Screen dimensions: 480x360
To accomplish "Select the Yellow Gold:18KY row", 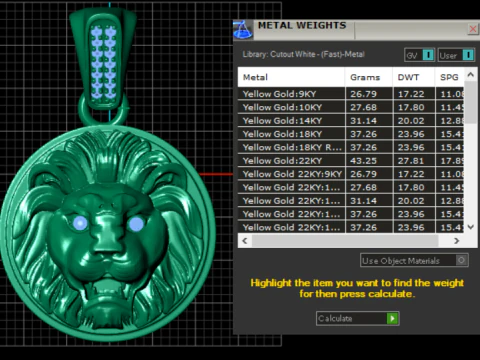I will [x=351, y=134].
